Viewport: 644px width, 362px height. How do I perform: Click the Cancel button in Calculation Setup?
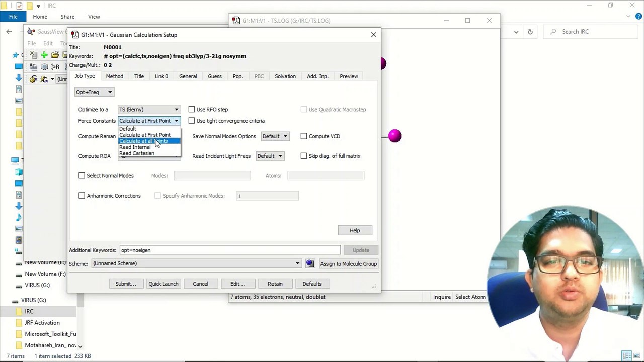click(x=200, y=284)
